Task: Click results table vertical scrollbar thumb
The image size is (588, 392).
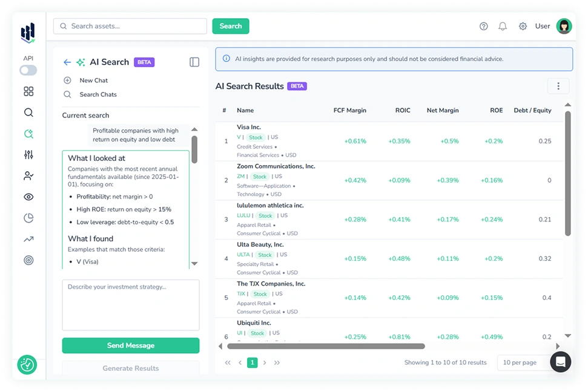Action: (568, 174)
